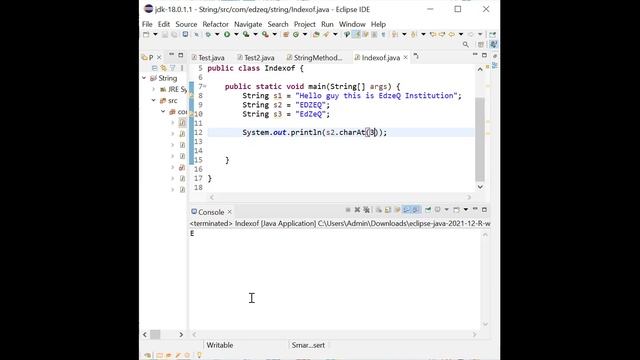Viewport: 640px width, 360px height.
Task: Close the Package Explorer tab
Action: pos(159,58)
